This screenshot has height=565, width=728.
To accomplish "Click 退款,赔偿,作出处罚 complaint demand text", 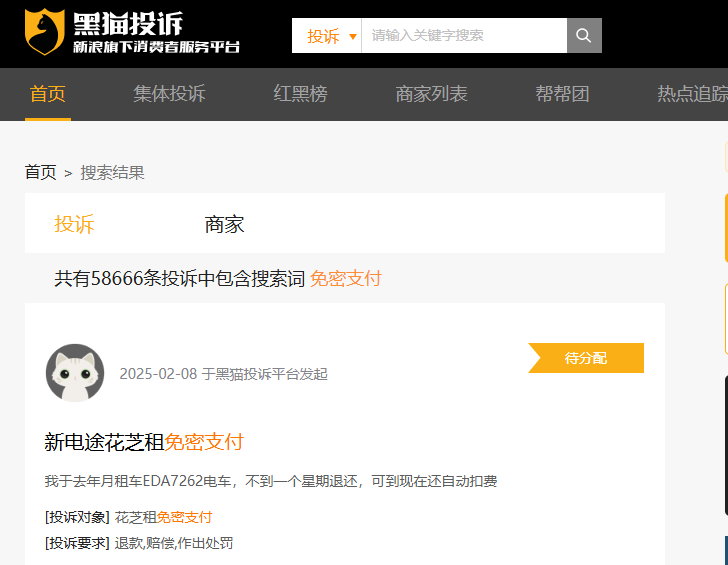I will pyautogui.click(x=174, y=543).
